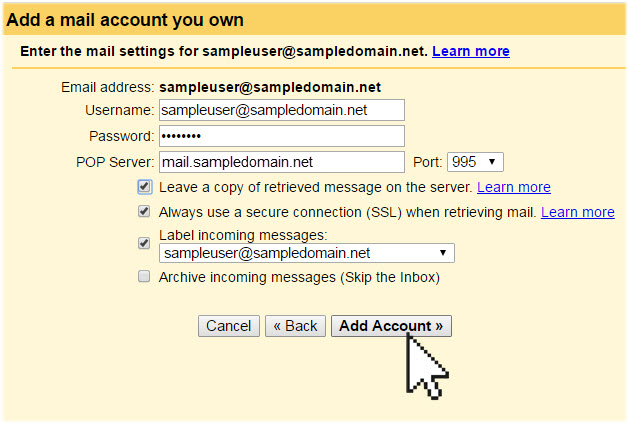Click the Add Account button

coord(391,326)
